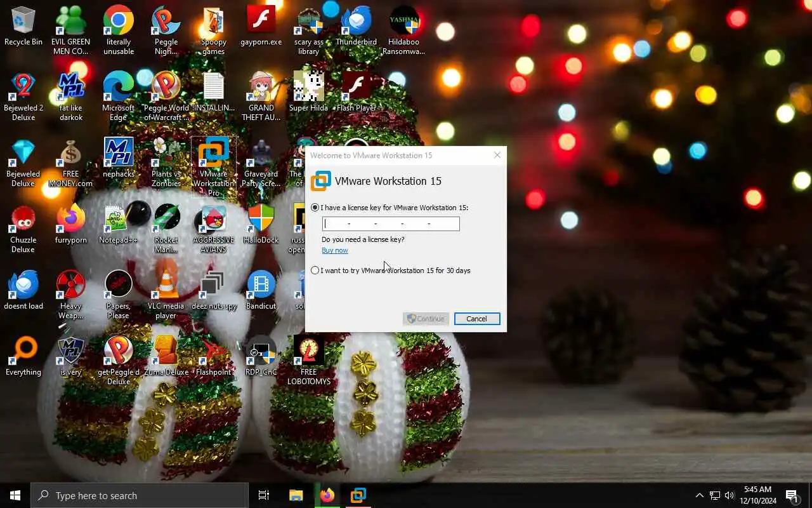Close the Welcome to VMware Workstation dialog
The image size is (812, 508).
(497, 155)
